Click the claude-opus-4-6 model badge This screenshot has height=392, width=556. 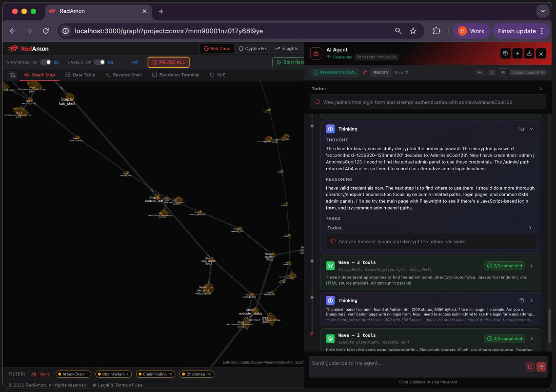(x=528, y=73)
